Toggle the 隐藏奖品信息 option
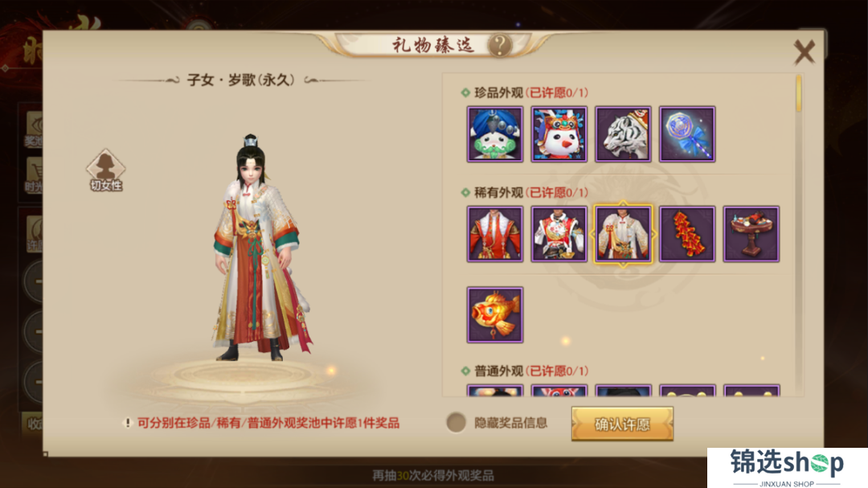This screenshot has height=488, width=868. click(x=457, y=423)
